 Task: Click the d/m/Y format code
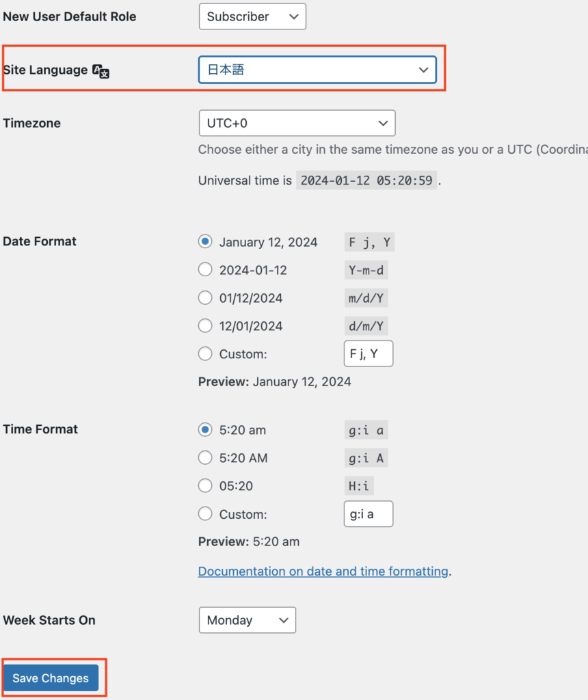pyautogui.click(x=366, y=326)
